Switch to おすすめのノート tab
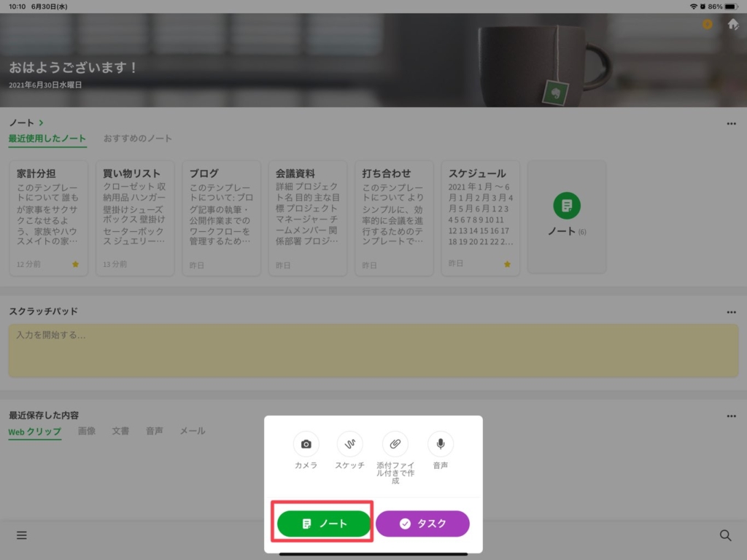Viewport: 747px width, 560px height. (138, 139)
